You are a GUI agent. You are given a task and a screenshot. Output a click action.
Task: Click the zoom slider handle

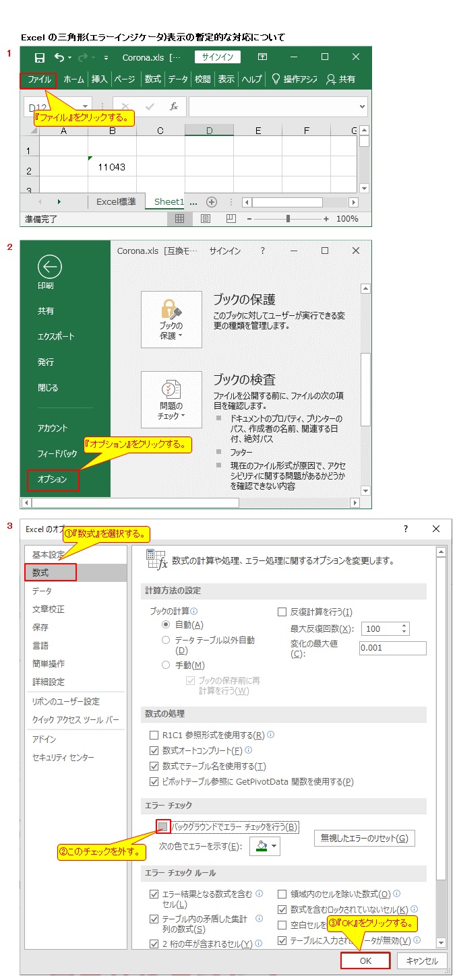pos(288,219)
